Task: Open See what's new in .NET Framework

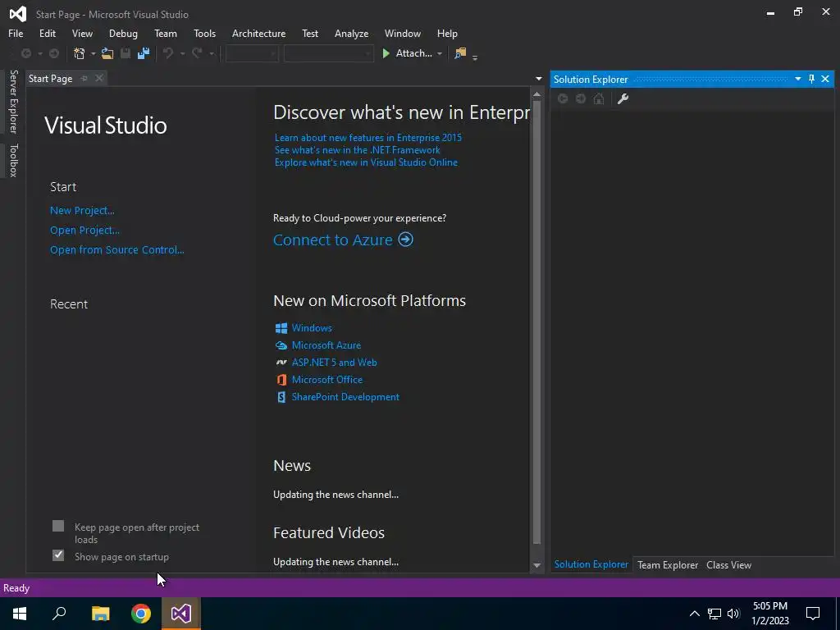Action: coord(358,150)
